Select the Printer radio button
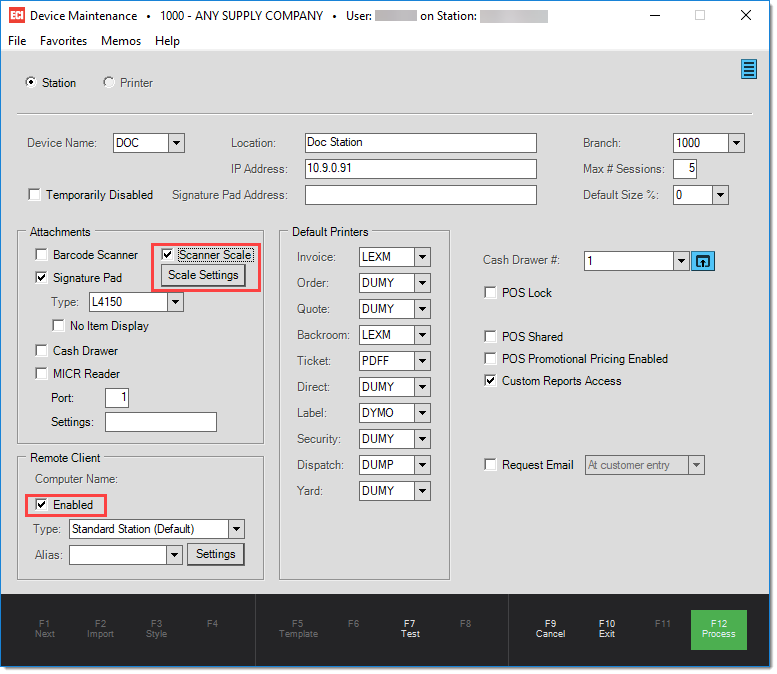Screen dimensions: 777x674 click(109, 83)
